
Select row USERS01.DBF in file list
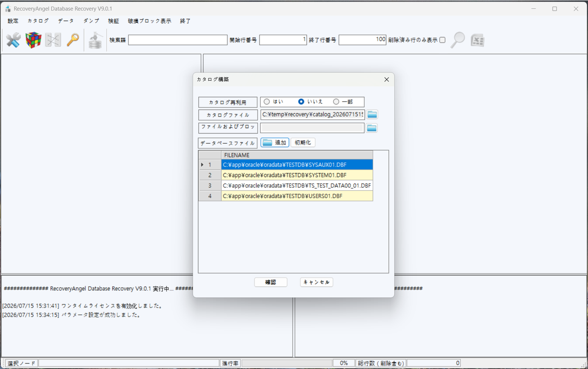pyautogui.click(x=297, y=196)
